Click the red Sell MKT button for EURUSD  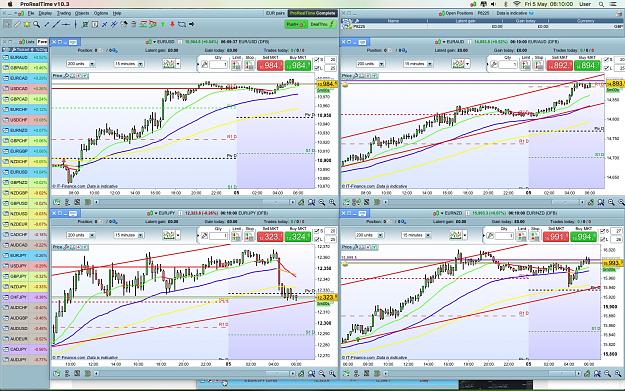[271, 66]
